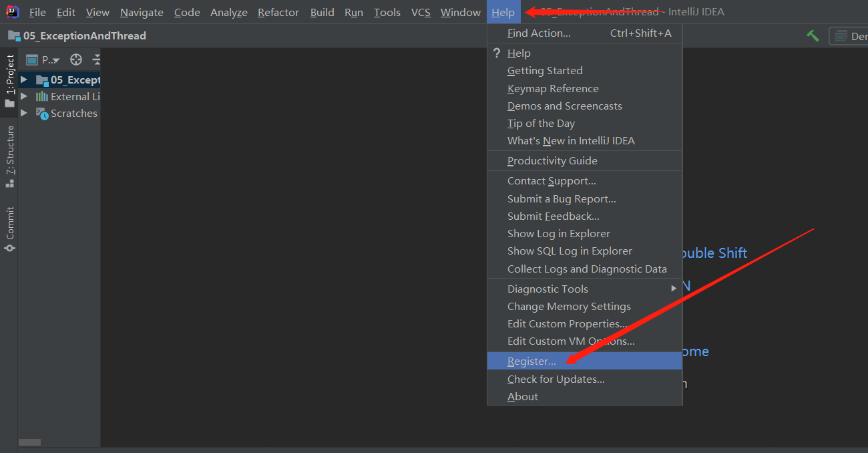
Task: Open Demos and Screencasts
Action: coord(584,106)
